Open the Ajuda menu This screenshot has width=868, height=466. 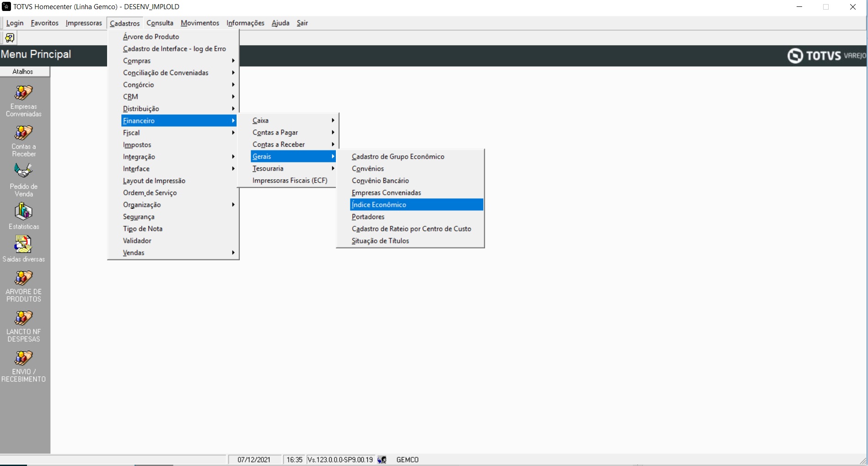(280, 23)
